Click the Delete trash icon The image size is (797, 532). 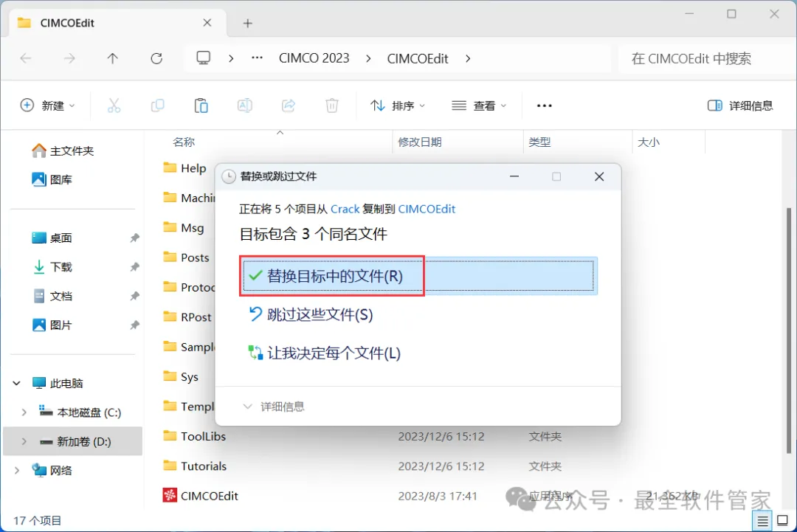[332, 106]
